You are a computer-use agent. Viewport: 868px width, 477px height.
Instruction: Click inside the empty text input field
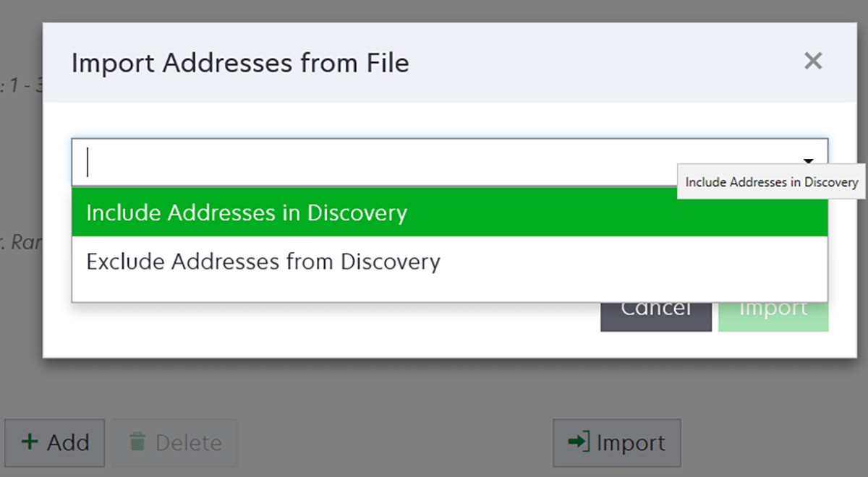(x=289, y=160)
